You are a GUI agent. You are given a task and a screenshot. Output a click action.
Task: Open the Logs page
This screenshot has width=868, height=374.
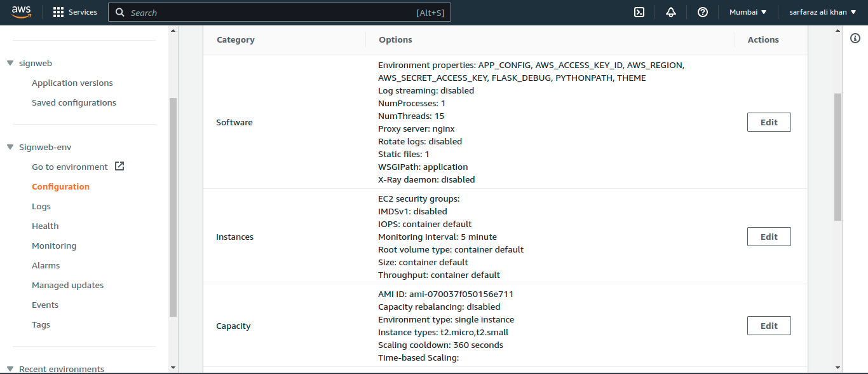[41, 205]
